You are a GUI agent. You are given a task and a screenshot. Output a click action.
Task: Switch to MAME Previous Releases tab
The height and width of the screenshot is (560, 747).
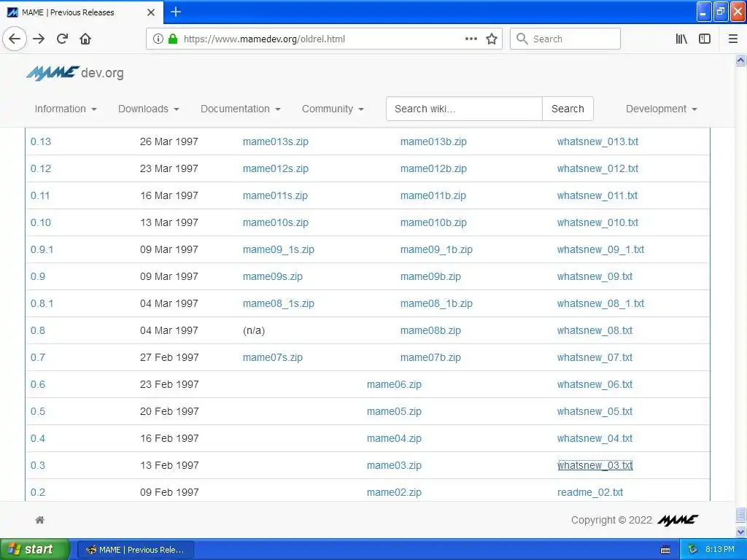[82, 12]
